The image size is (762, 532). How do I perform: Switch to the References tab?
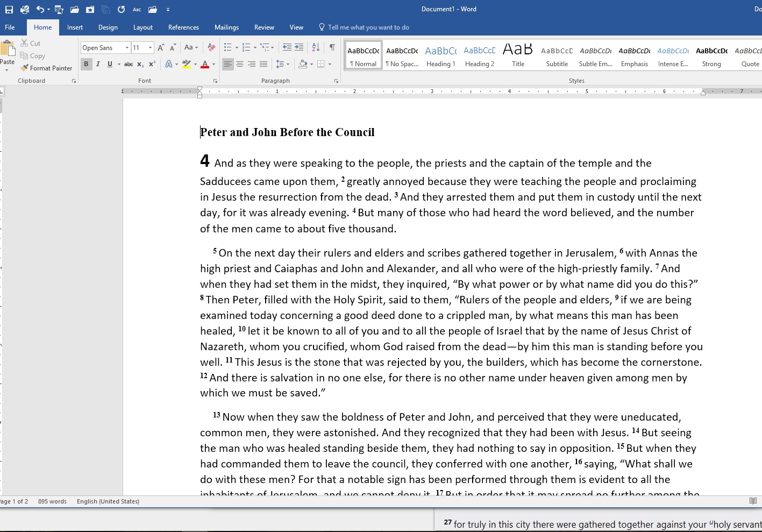(x=183, y=27)
